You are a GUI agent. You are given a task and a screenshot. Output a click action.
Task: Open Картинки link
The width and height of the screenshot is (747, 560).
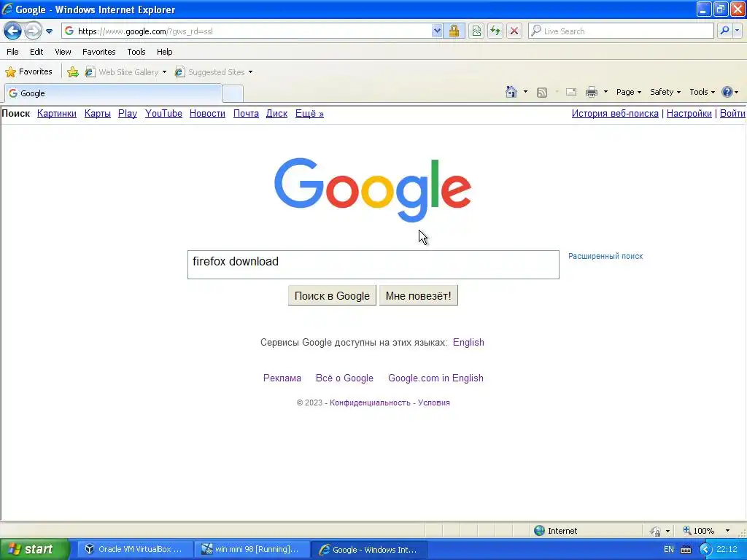tap(57, 113)
